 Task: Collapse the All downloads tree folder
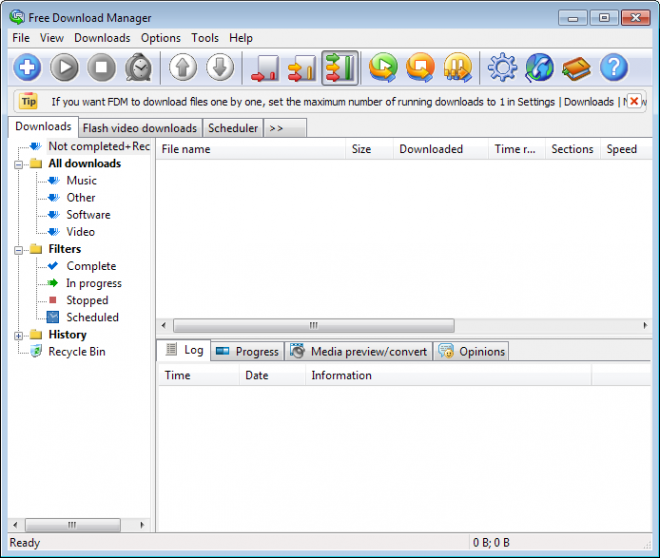coord(18,164)
